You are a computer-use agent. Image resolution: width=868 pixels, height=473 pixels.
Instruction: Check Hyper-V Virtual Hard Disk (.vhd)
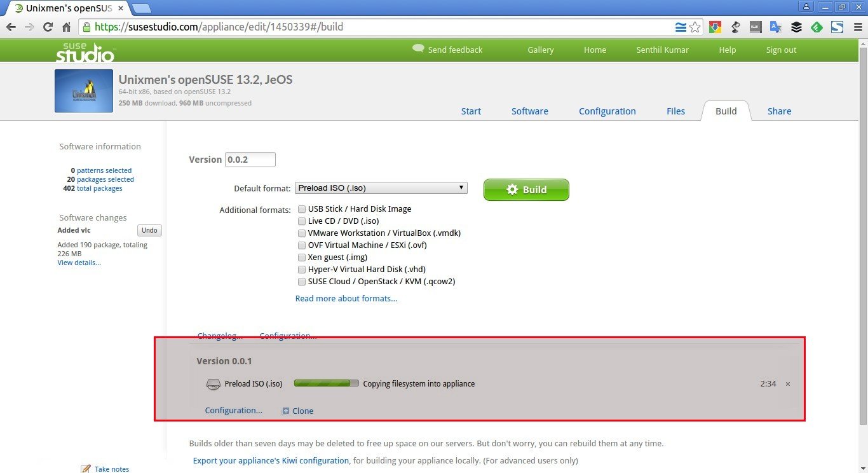click(302, 270)
